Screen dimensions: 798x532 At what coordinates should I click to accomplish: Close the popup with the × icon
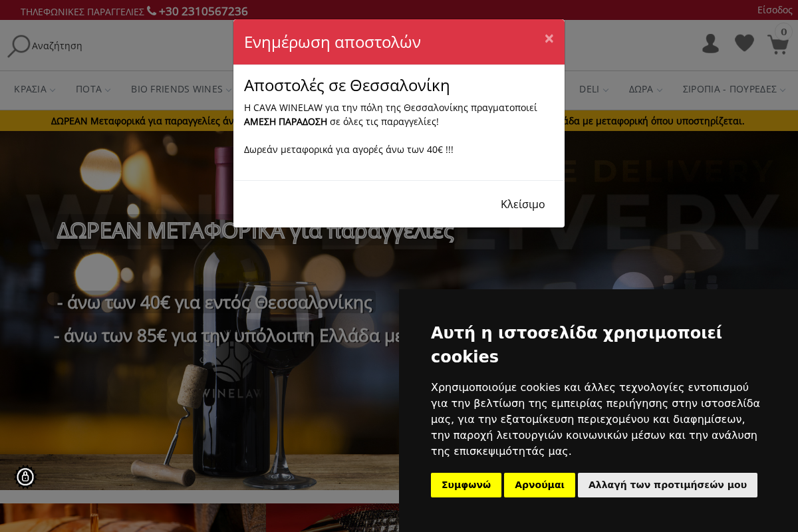point(549,39)
